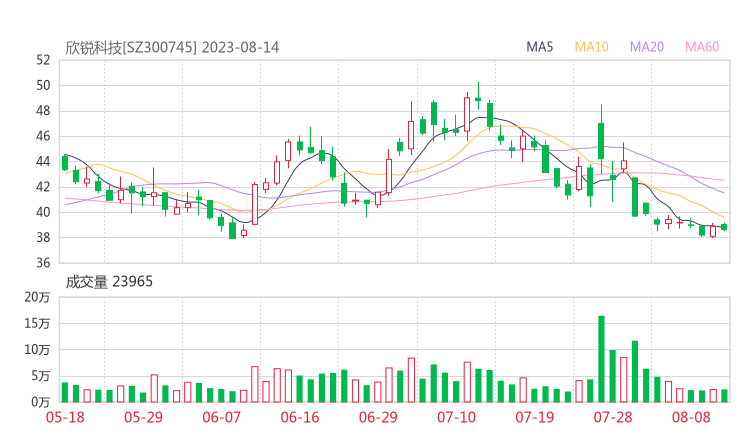Click the 48 price axis label
The image size is (740, 440).
43,111
